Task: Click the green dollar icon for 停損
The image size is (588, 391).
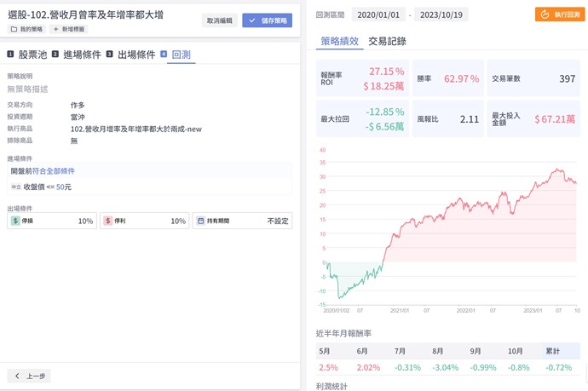Action: coord(16,221)
